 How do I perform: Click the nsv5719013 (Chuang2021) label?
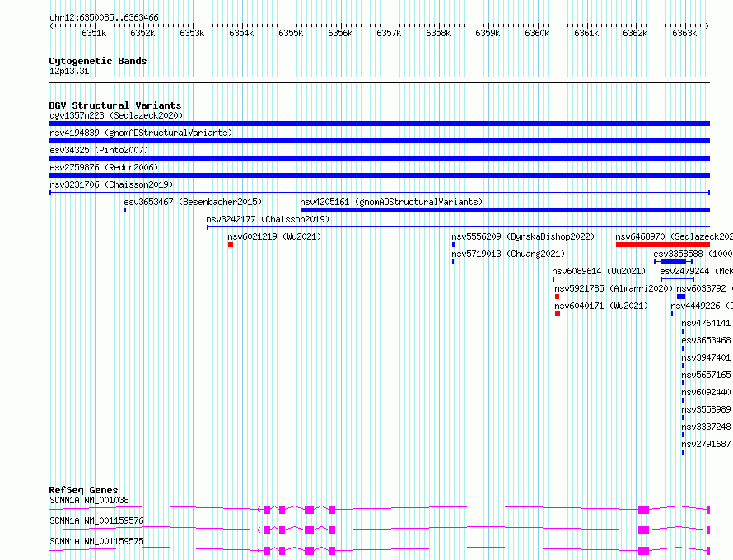(x=508, y=254)
